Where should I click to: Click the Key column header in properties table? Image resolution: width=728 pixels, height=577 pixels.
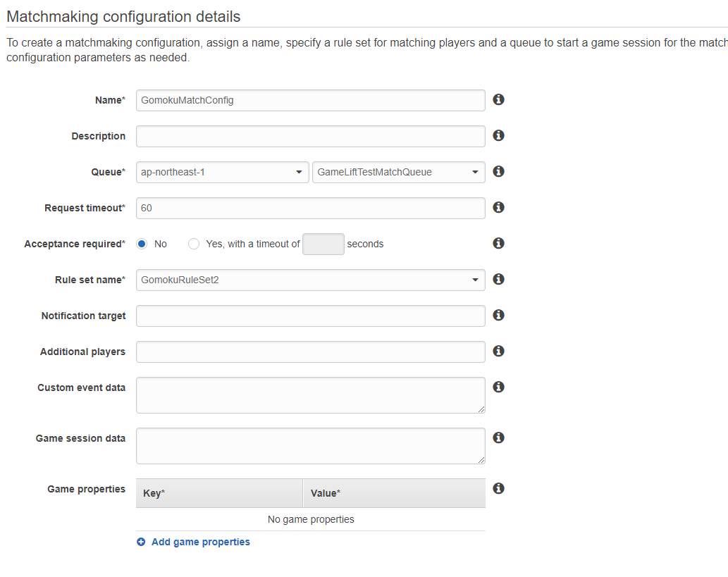[219, 493]
